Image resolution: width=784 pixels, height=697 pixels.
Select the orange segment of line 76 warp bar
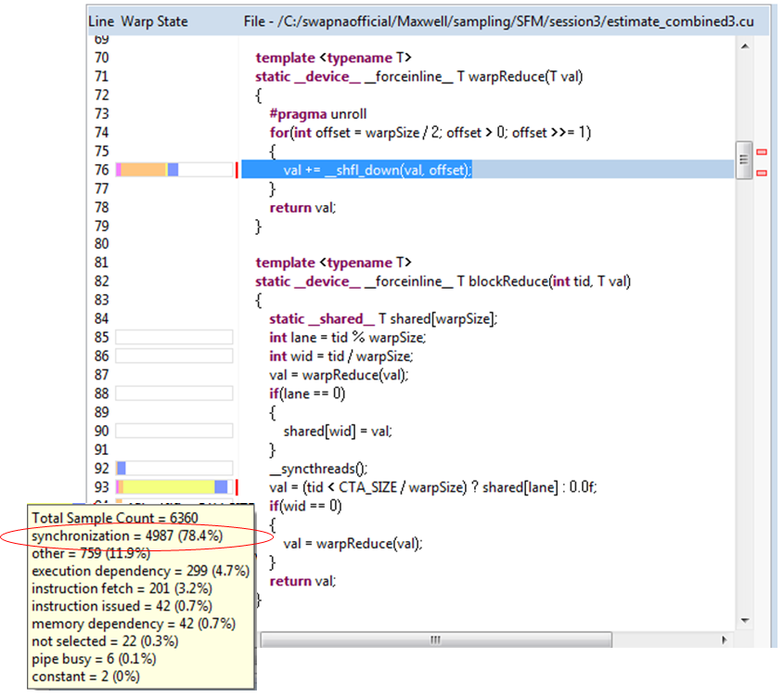[x=143, y=170]
